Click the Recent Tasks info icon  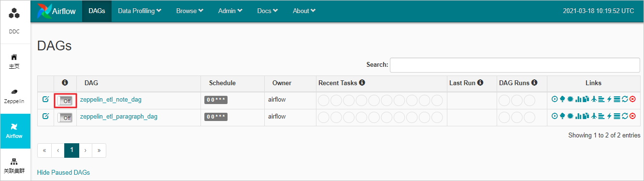pyautogui.click(x=362, y=83)
